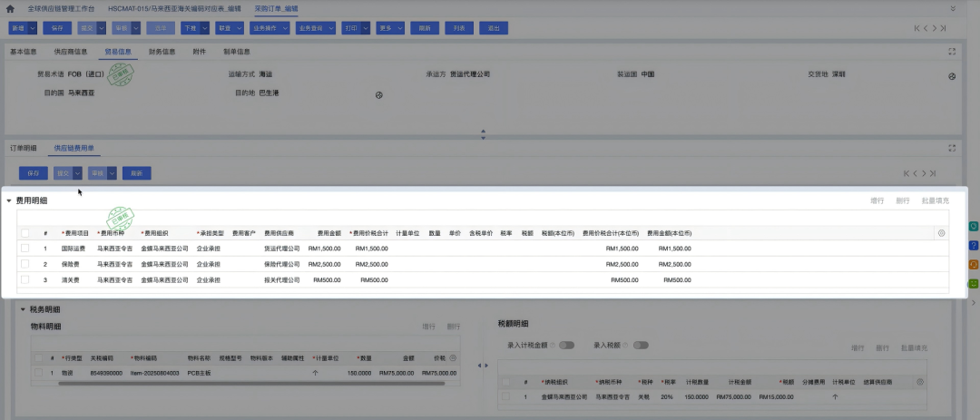Image resolution: width=980 pixels, height=420 pixels.
Task: Toggle the 录入税额 switch
Action: [641, 345]
